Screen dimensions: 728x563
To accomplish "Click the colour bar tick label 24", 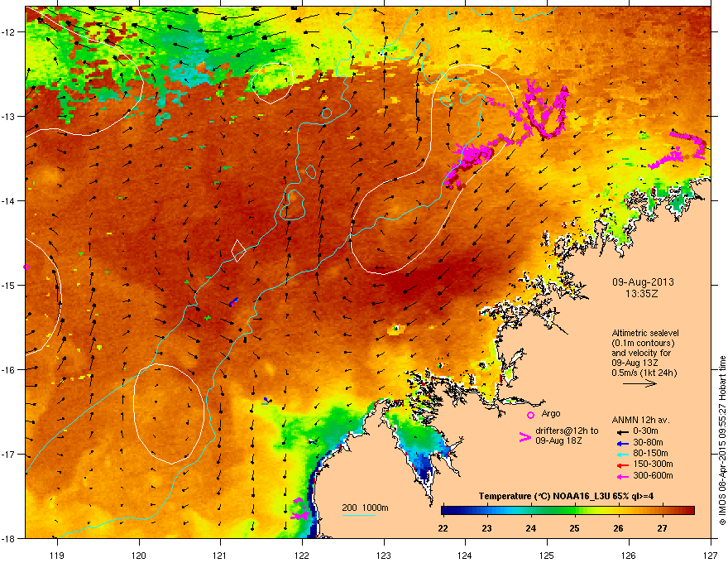I will click(530, 528).
